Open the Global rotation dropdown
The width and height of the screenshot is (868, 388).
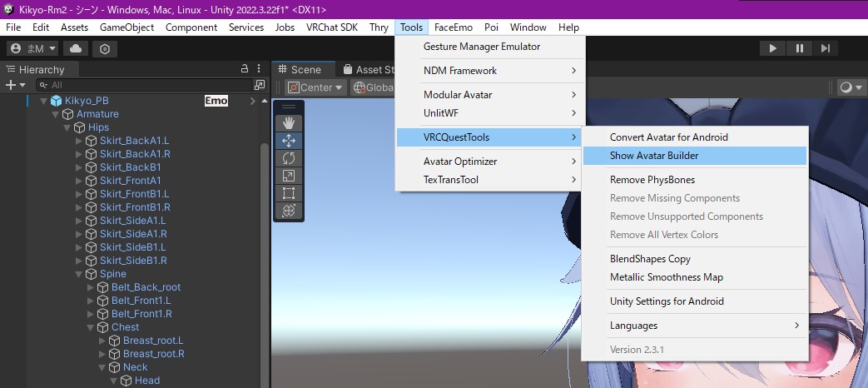point(373,87)
